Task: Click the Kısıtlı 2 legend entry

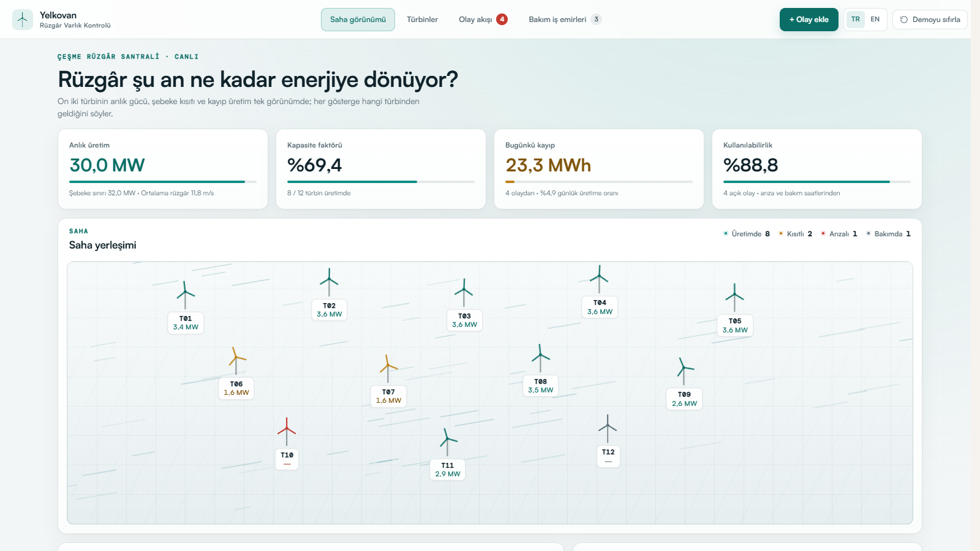Action: (x=795, y=234)
